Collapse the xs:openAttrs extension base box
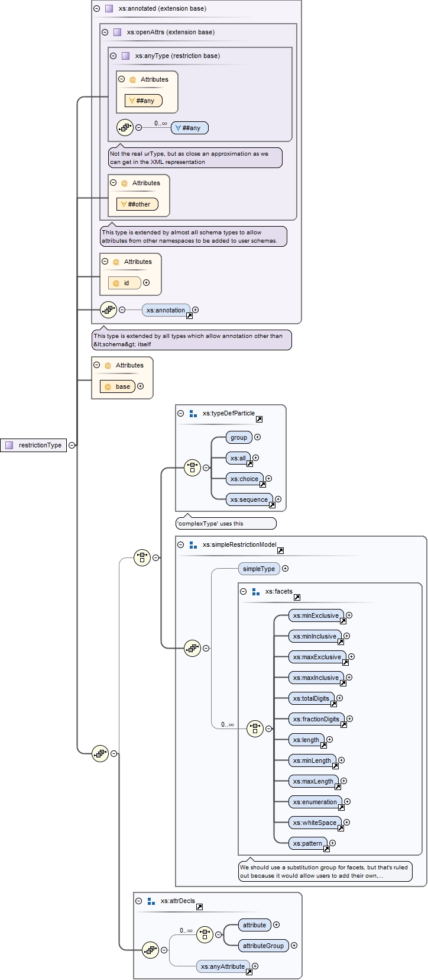Image resolution: width=428 pixels, height=980 pixels. pos(105,33)
